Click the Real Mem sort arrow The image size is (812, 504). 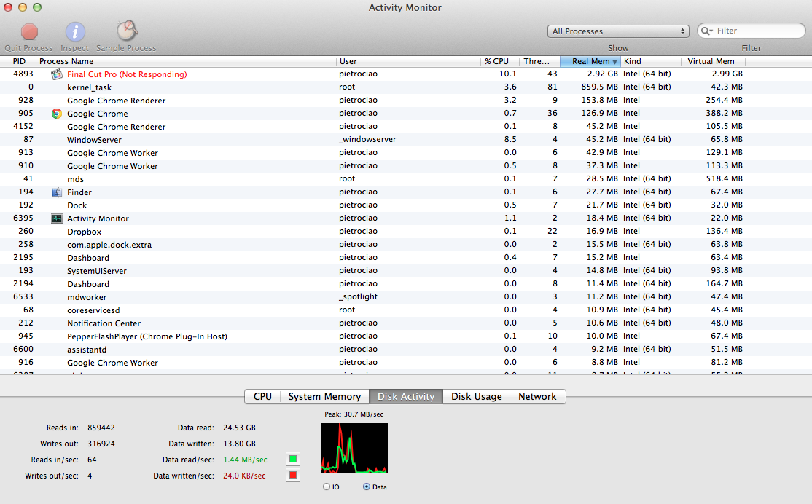614,62
